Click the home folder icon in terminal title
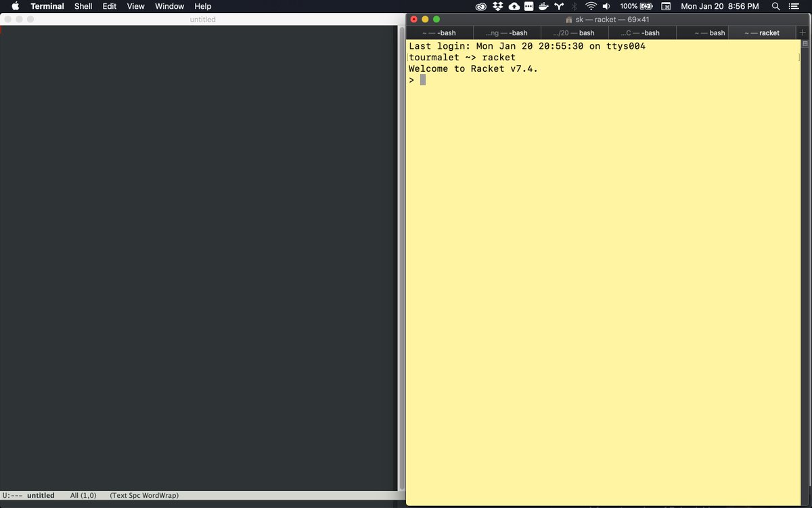The image size is (812, 508). coord(569,20)
